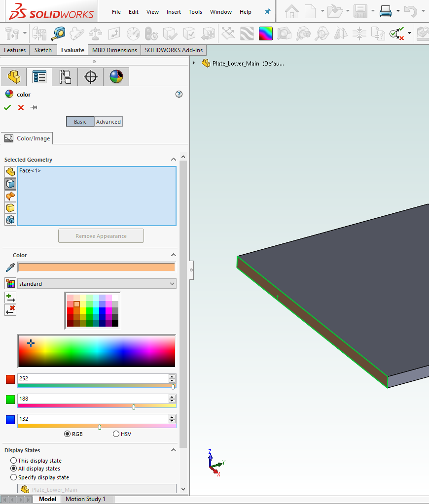Collapse the Color section
Image resolution: width=429 pixels, height=504 pixels.
[174, 255]
